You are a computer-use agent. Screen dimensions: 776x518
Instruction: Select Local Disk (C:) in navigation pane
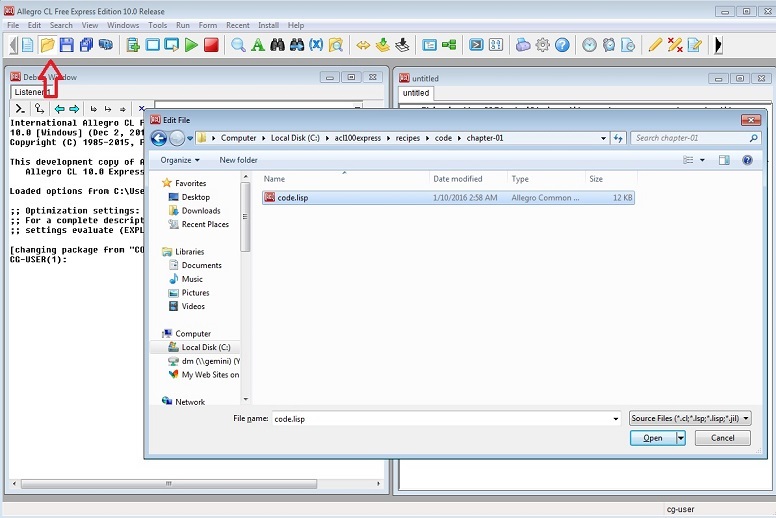pos(205,347)
